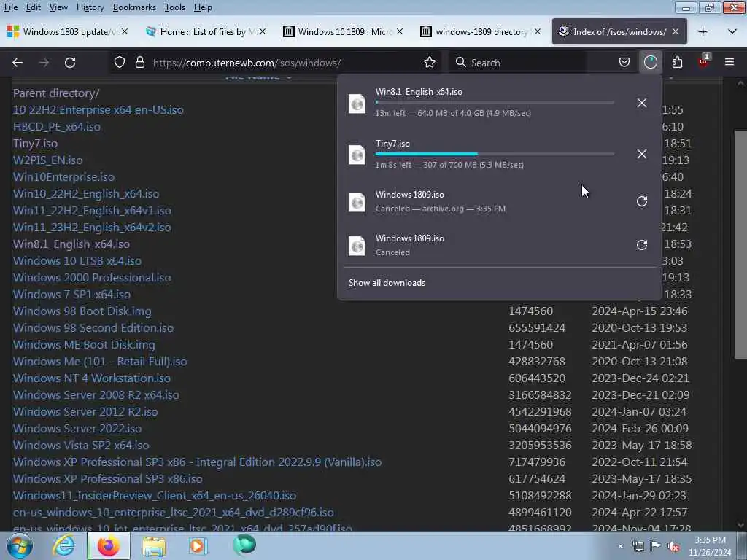The image size is (747, 560).
Task: Download 10 22H2 Enterprise x64 en-US.iso
Action: pos(98,109)
